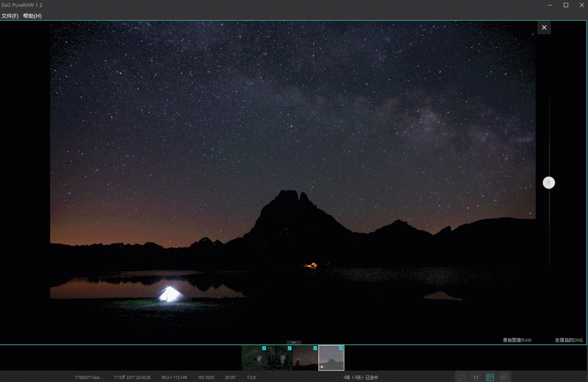The width and height of the screenshot is (588, 382).
Task: Toggle the split comparison view icon
Action: 490,377
